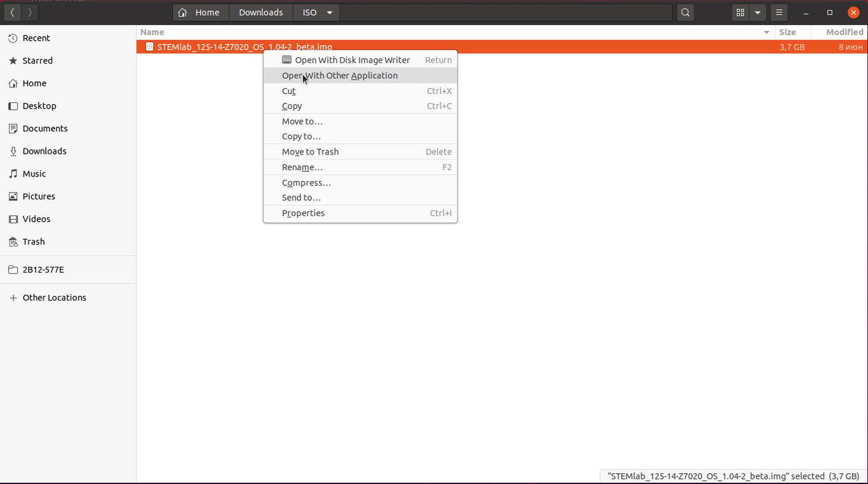Click the Documents icon in sidebar
Image resolution: width=868 pixels, height=484 pixels.
[13, 128]
